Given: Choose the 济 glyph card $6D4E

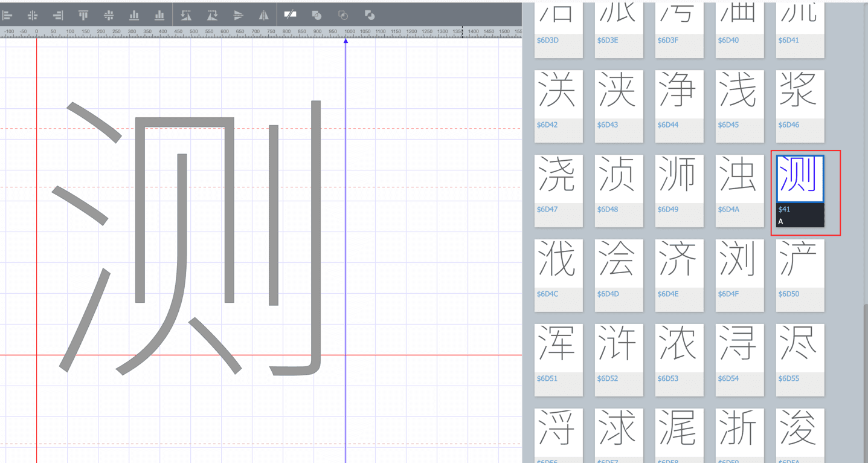Looking at the screenshot, I should point(680,276).
